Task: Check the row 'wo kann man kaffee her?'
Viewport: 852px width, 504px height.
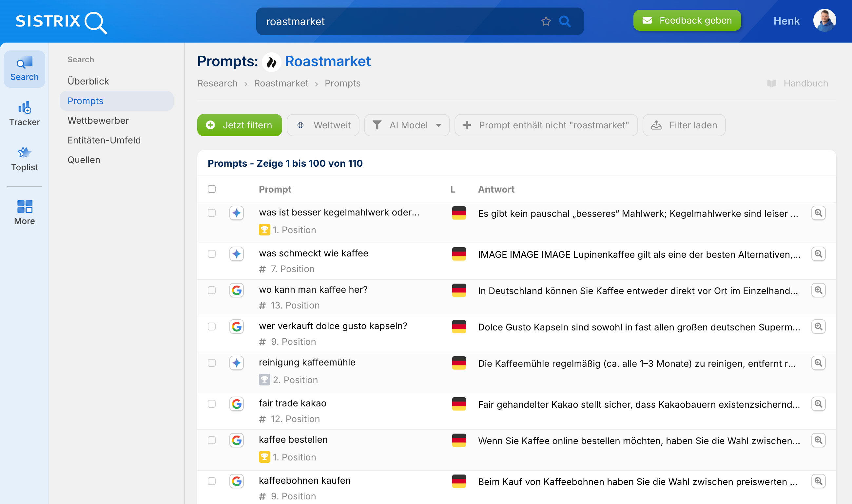Action: click(x=211, y=290)
